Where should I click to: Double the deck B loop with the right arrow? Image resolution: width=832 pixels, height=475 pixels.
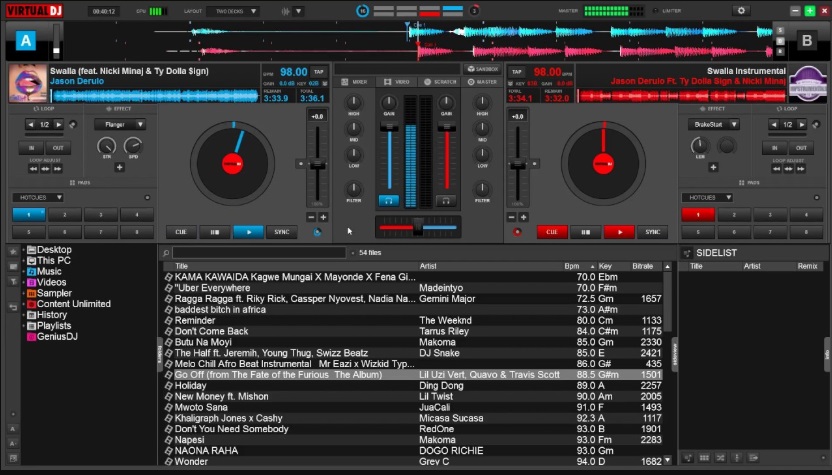801,125
